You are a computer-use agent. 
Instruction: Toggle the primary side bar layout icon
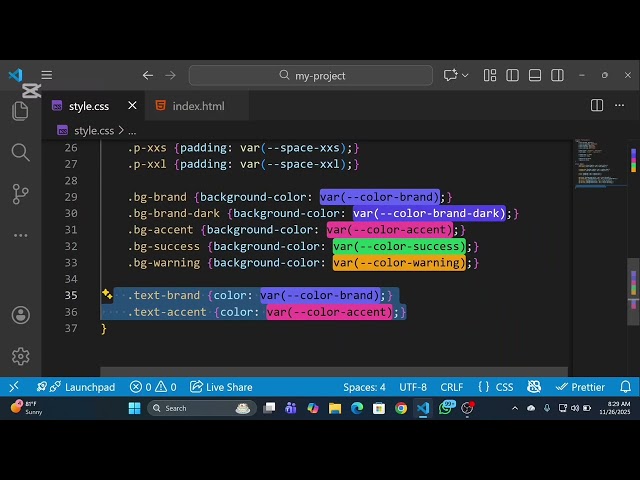[512, 76]
